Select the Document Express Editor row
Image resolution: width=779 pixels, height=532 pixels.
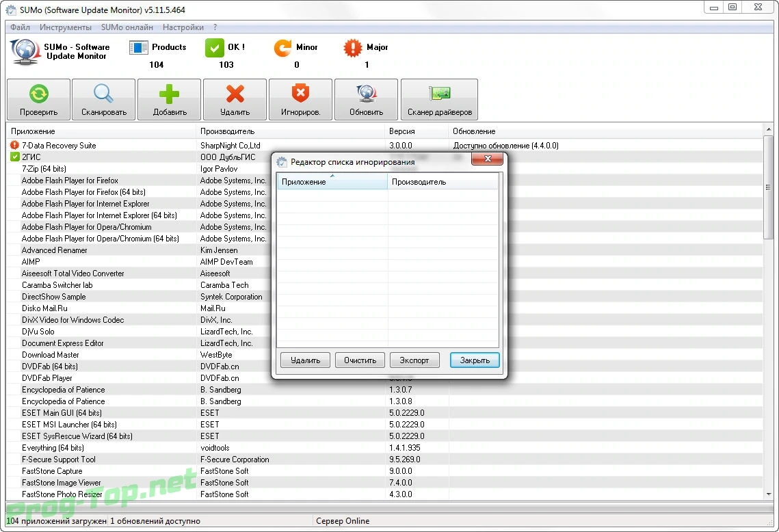(384, 343)
